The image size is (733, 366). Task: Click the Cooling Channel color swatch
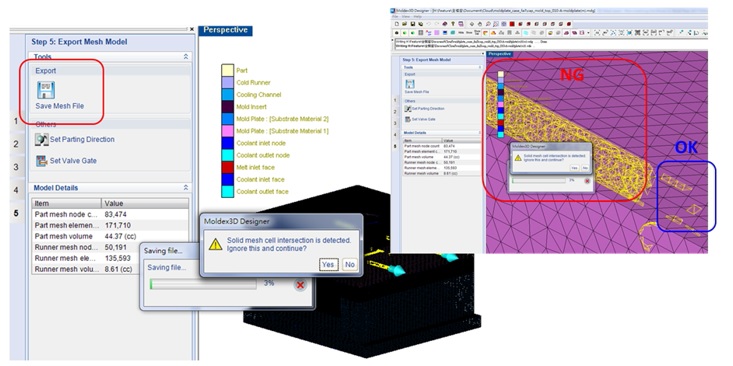tap(227, 94)
